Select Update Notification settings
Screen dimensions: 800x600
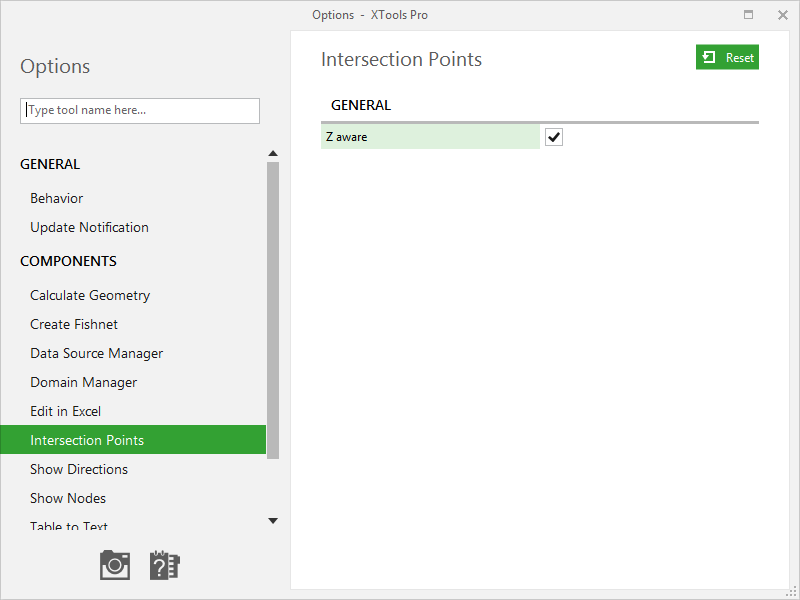(x=89, y=227)
